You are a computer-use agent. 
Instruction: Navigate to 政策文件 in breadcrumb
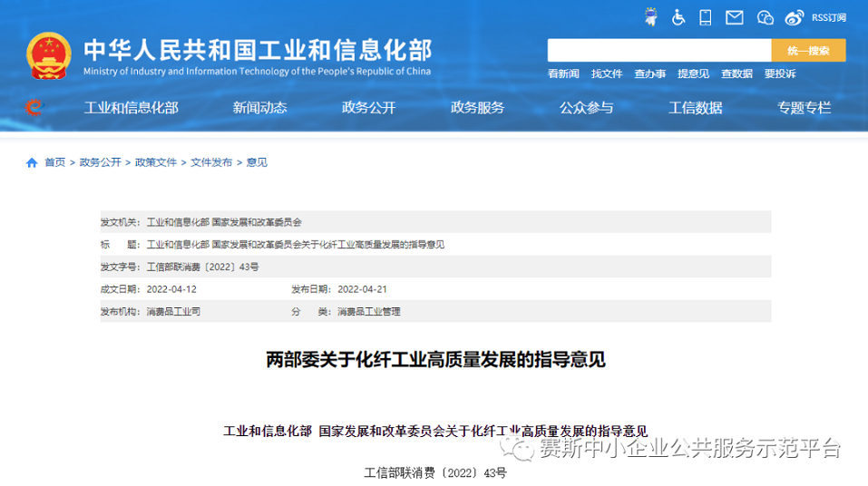[x=156, y=162]
